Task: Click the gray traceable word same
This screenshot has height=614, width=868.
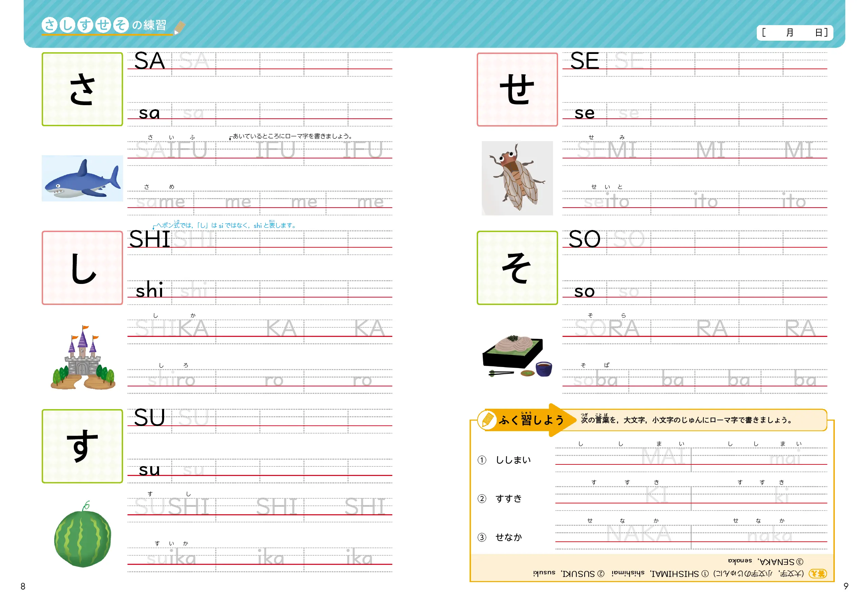Action: (161, 202)
